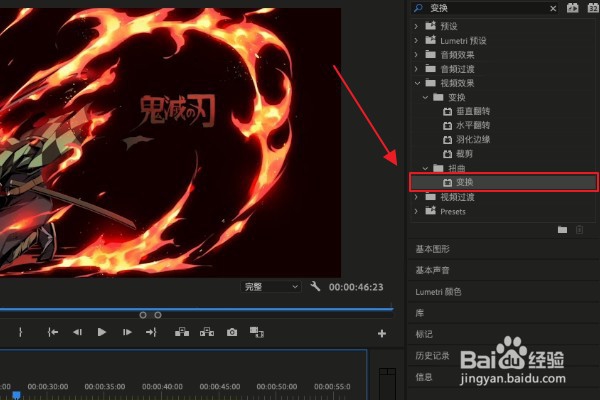Expand the Presets folder
The width and height of the screenshot is (600, 400).
coord(416,211)
